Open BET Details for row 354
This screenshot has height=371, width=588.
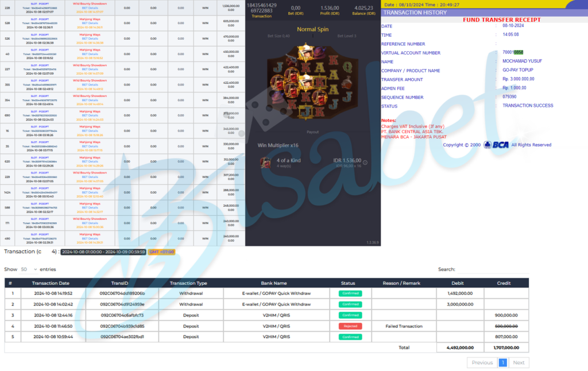[90, 100]
